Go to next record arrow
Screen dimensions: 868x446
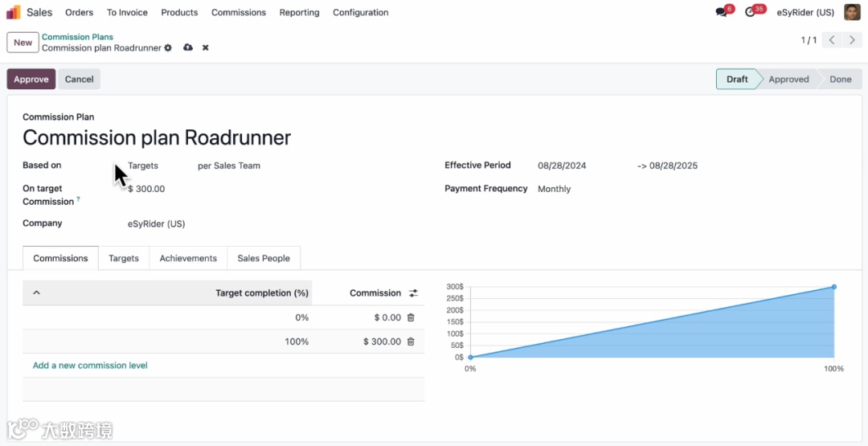(853, 40)
